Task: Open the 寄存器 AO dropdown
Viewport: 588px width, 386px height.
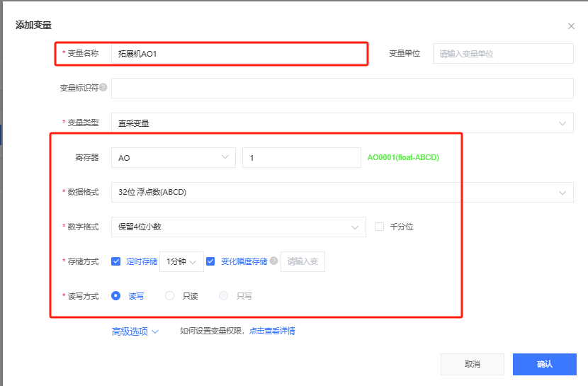Action: tap(173, 158)
